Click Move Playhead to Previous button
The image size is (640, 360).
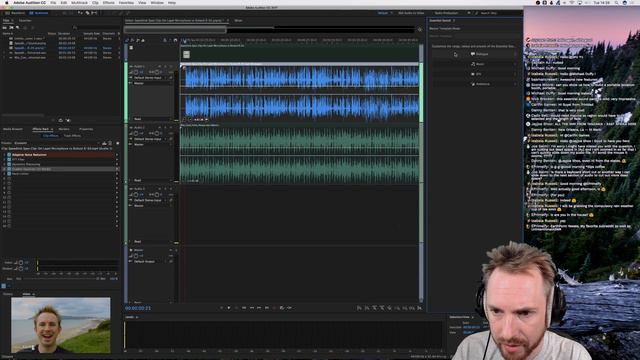tap(244, 308)
